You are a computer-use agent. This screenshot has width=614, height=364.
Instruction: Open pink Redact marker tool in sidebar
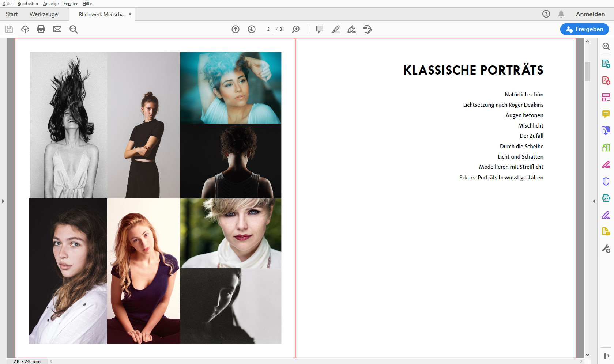[606, 164]
